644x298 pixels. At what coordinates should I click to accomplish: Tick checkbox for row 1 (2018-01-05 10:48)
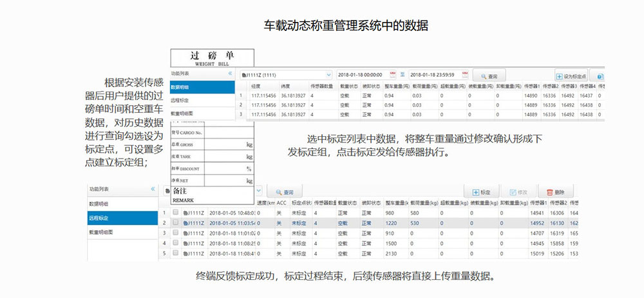(175, 213)
